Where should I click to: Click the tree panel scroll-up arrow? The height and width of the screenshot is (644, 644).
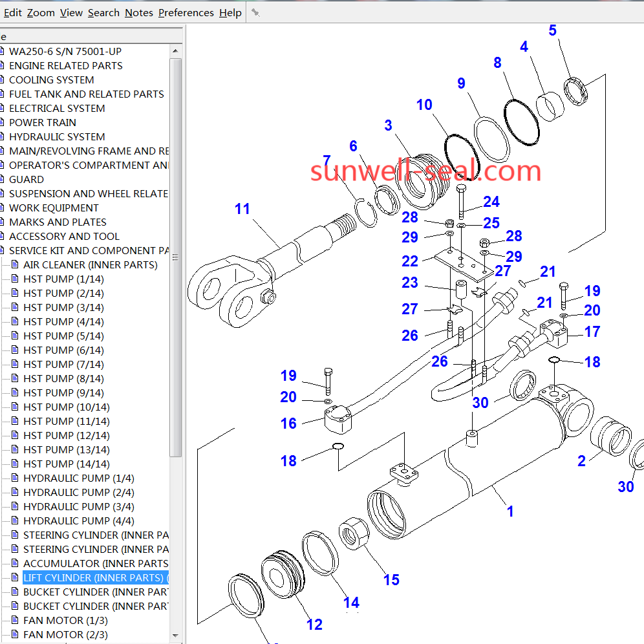pyautogui.click(x=175, y=51)
